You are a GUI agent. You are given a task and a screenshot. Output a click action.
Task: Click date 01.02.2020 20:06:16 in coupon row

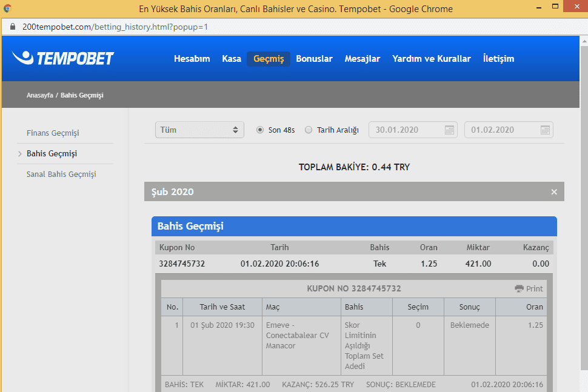tap(279, 264)
